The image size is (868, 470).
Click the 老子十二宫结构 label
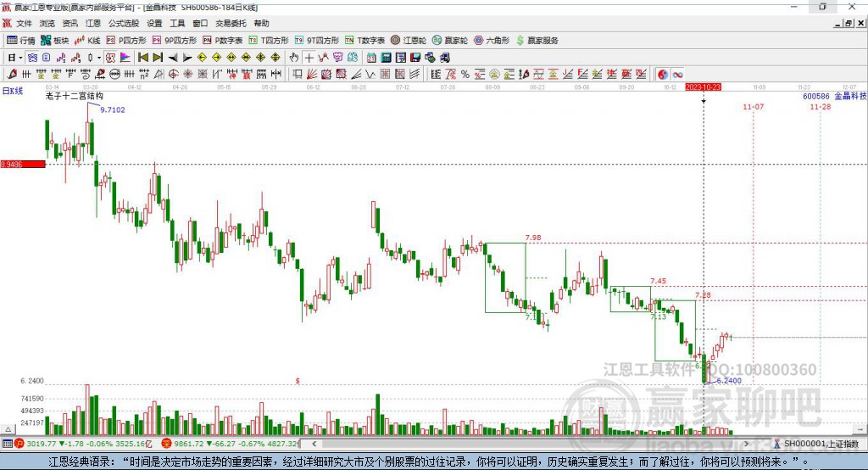tap(75, 96)
